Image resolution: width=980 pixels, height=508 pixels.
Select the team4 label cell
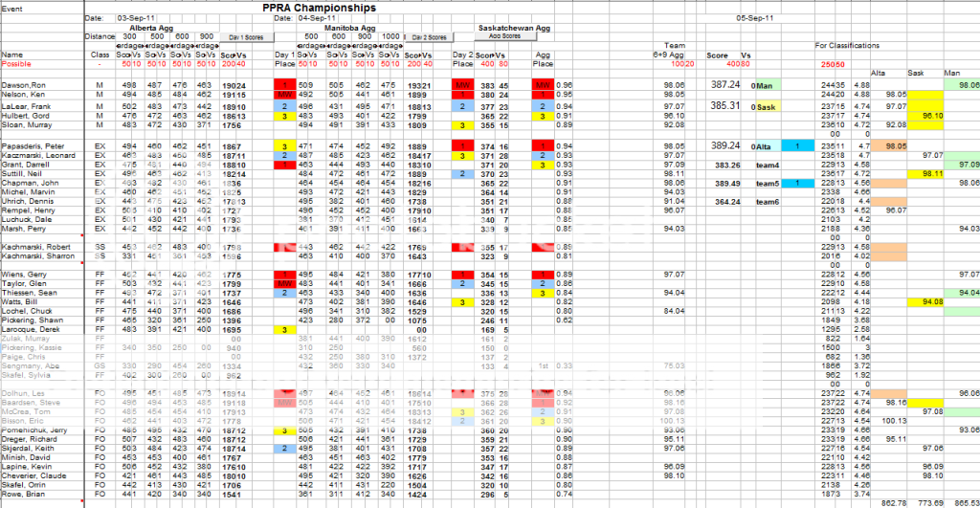[768, 165]
